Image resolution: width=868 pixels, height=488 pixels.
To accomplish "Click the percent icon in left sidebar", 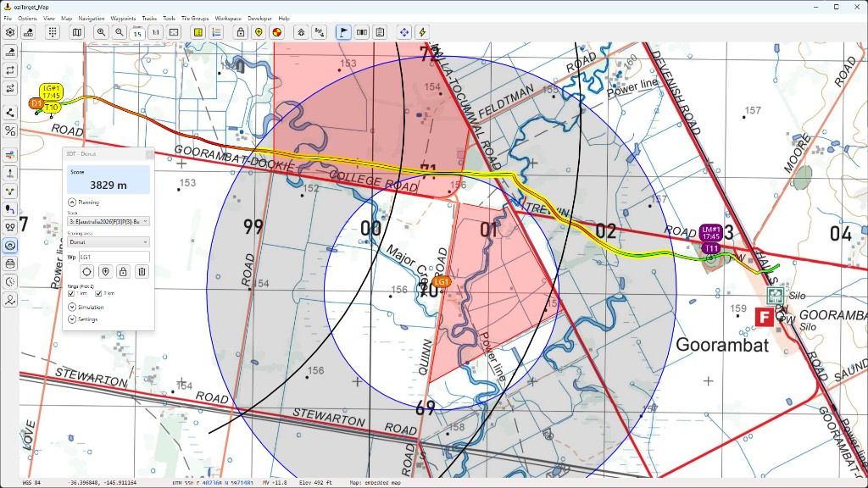I will [10, 131].
